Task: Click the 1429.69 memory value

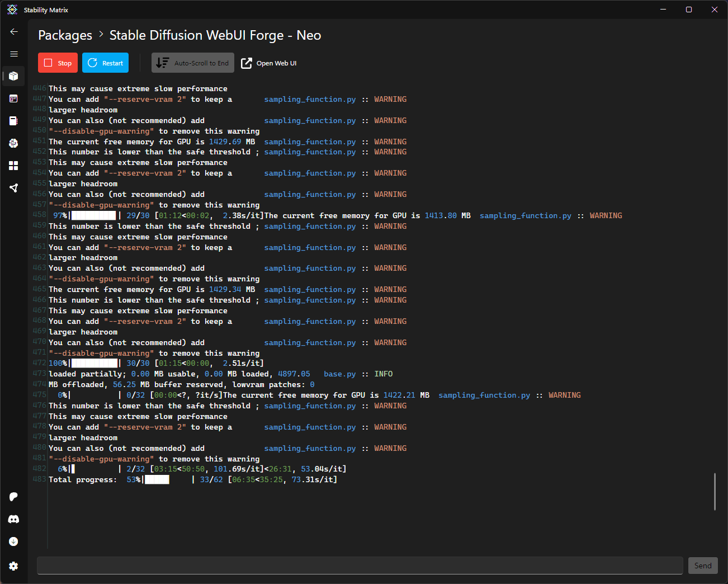Action: click(x=225, y=142)
